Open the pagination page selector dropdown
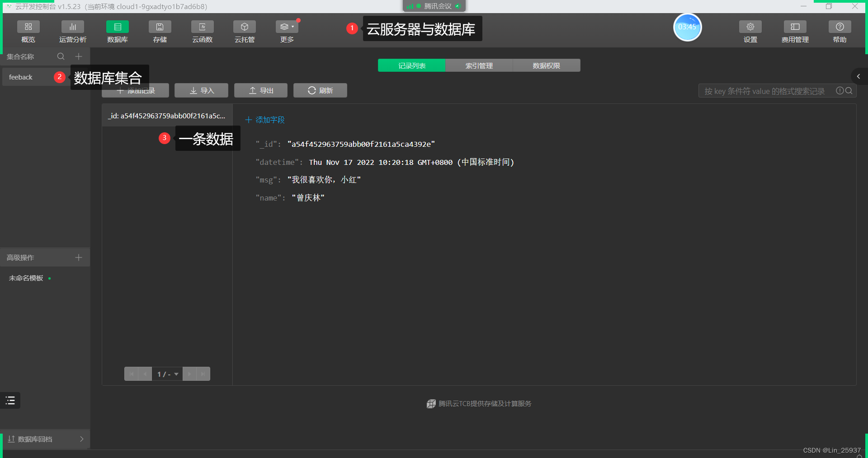The height and width of the screenshot is (458, 868). [x=167, y=374]
